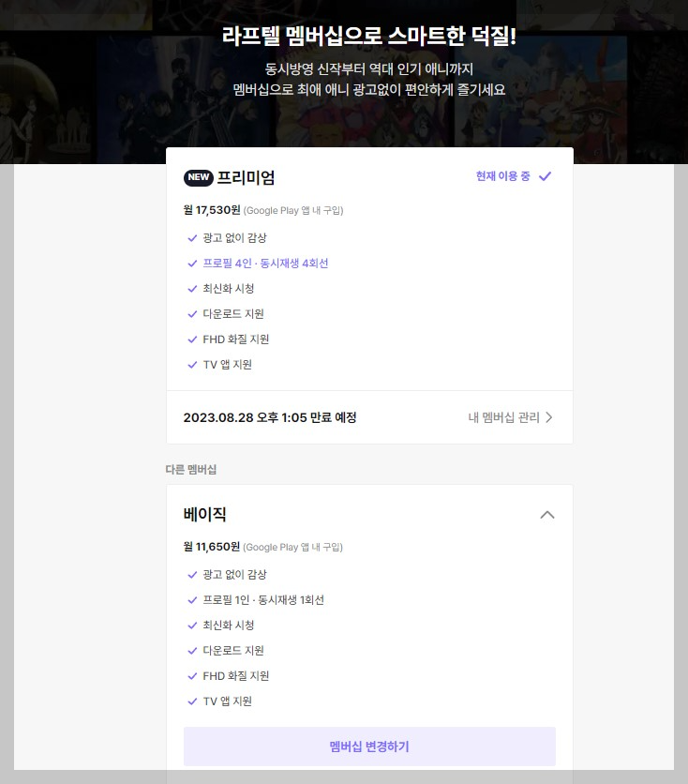This screenshot has width=688, height=784.
Task: Click 프로필 4인 · 동시재생 4회선 text
Action: (x=265, y=264)
